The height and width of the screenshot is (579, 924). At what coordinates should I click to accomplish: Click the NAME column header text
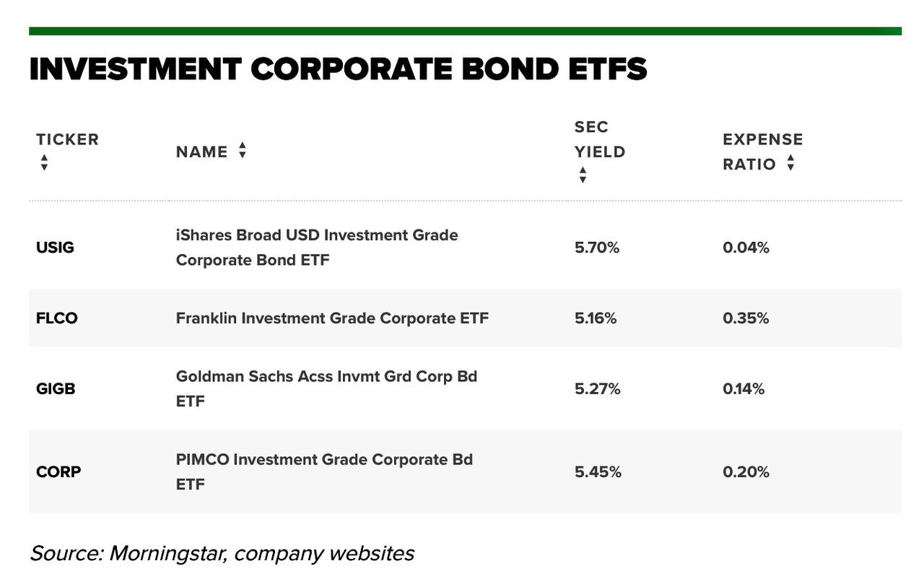pyautogui.click(x=201, y=152)
